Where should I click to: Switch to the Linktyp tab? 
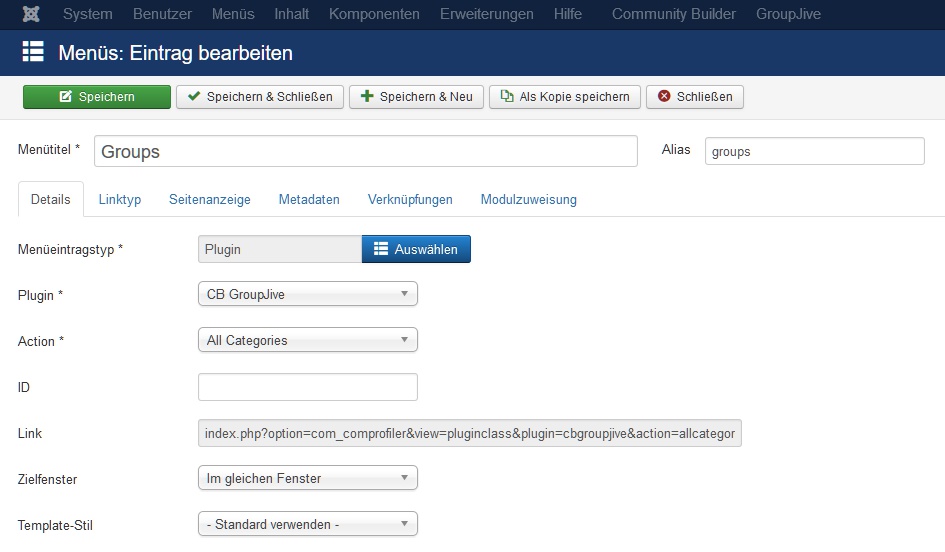click(x=120, y=199)
